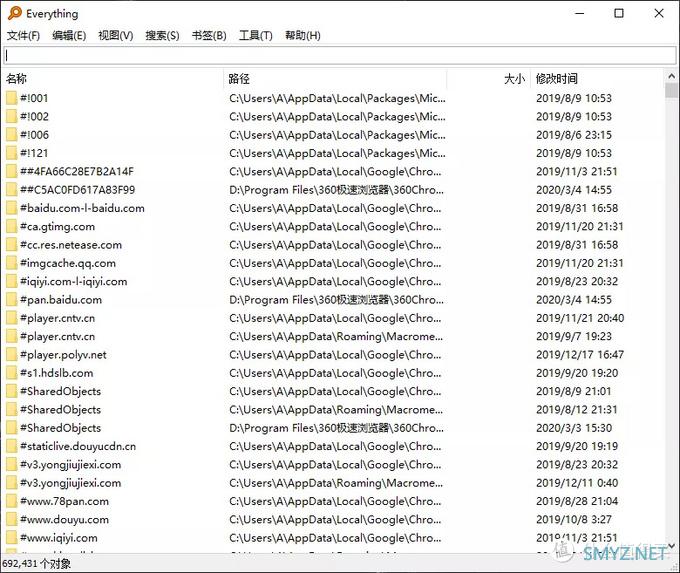The width and height of the screenshot is (680, 573).
Task: Click folder icon next to #!001
Action: (x=11, y=98)
